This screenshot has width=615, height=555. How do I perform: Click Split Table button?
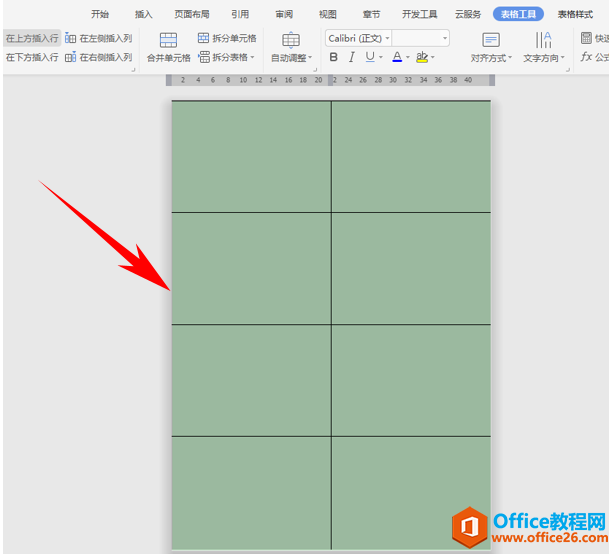[x=223, y=57]
